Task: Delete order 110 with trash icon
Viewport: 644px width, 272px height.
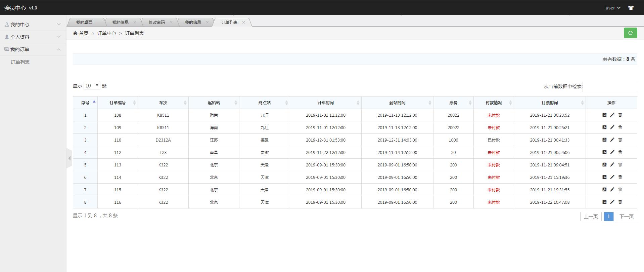Action: pyautogui.click(x=620, y=140)
